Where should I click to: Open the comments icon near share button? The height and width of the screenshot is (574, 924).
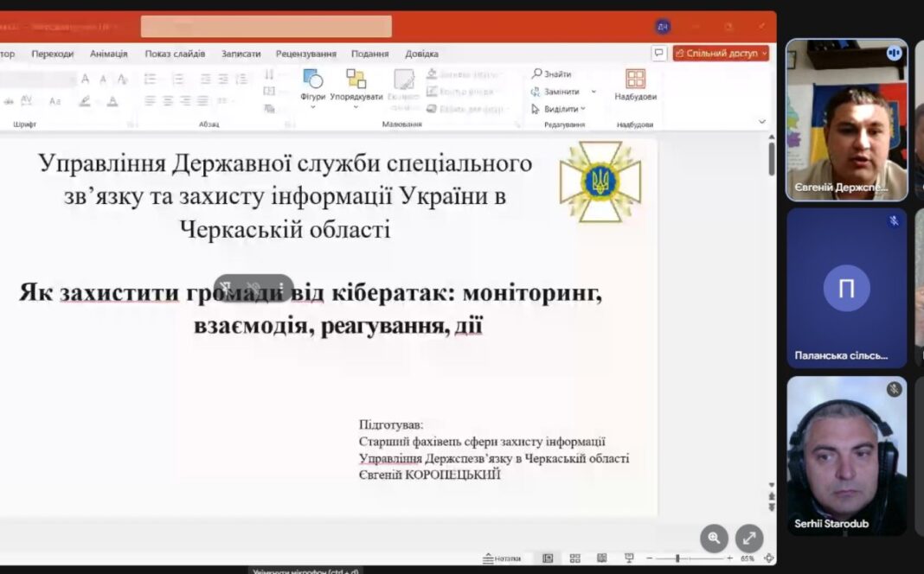(x=659, y=54)
